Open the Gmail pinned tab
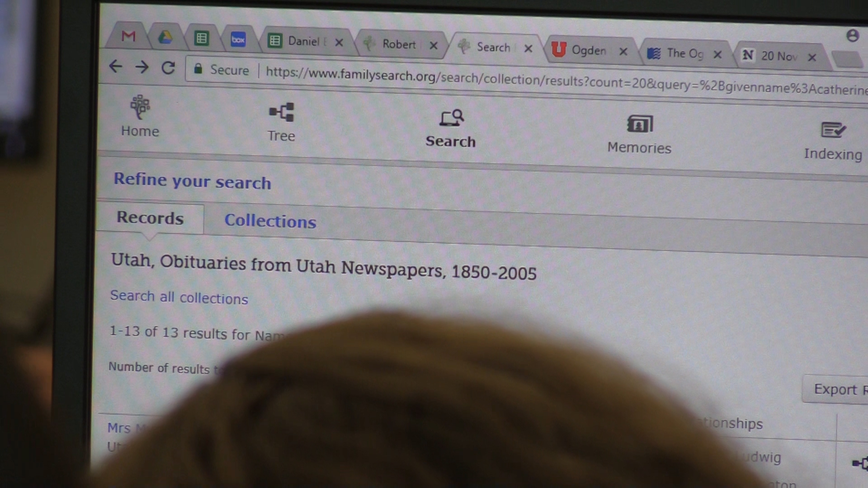This screenshot has width=868, height=488. [x=128, y=36]
